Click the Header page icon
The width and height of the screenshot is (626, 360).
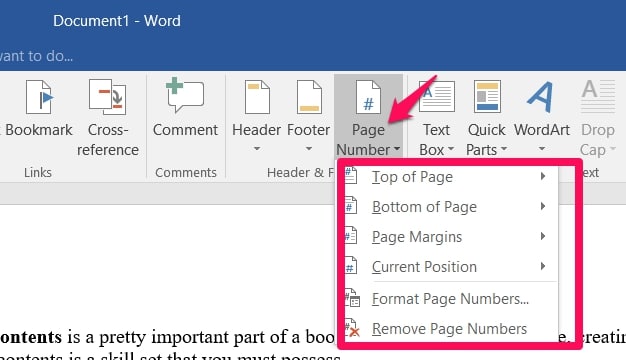tap(257, 97)
